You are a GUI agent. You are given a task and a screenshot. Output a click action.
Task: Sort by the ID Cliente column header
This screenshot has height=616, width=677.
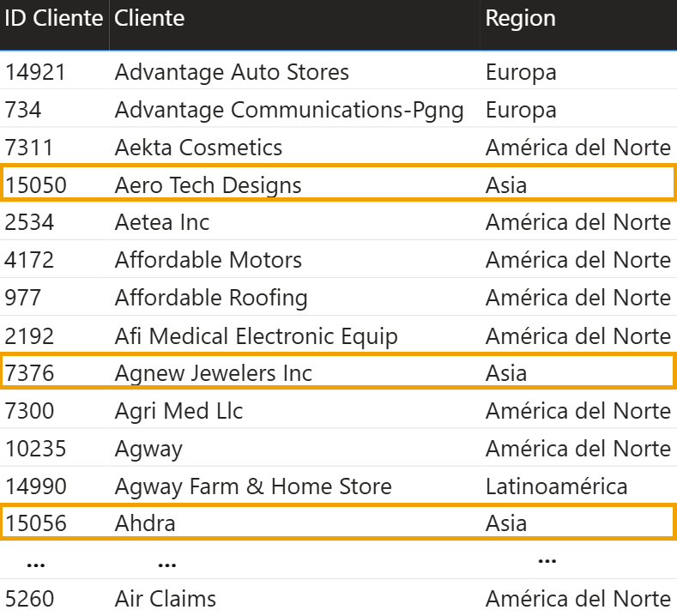coord(53,19)
